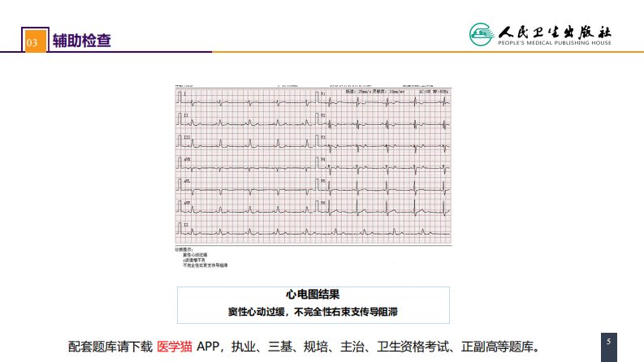Click the lead aVR label on the ECG

187,159
